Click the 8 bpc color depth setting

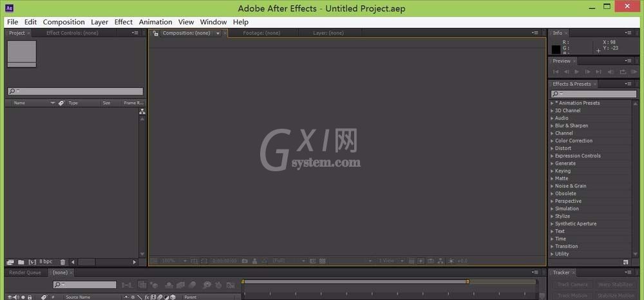[x=46, y=261]
